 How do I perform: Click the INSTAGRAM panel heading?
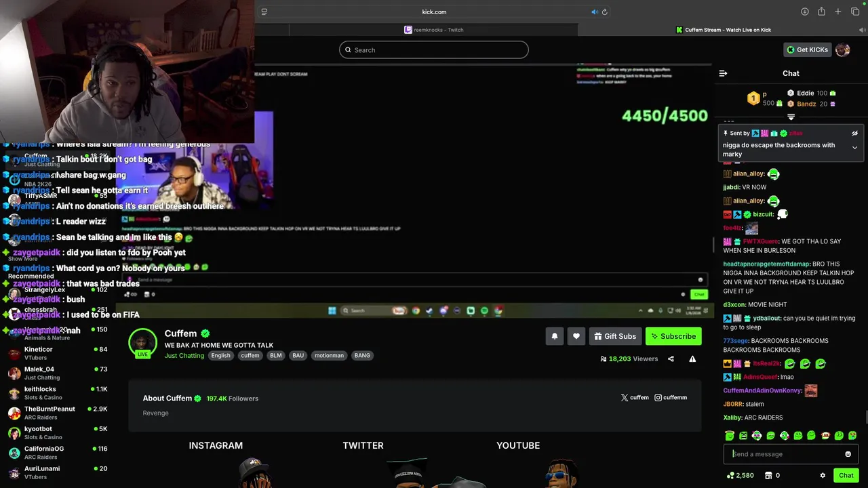(216, 445)
